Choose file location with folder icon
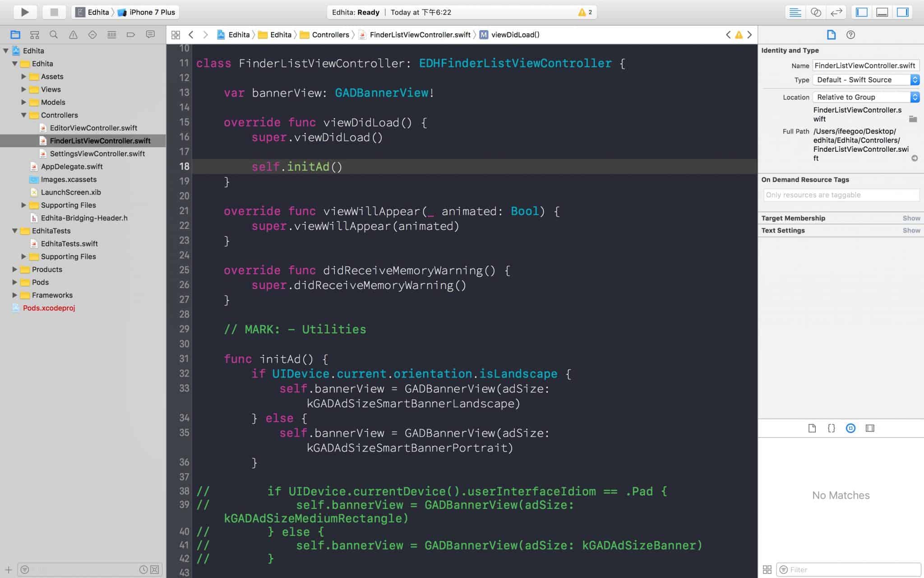Screen dimensions: 924x578 click(x=913, y=119)
